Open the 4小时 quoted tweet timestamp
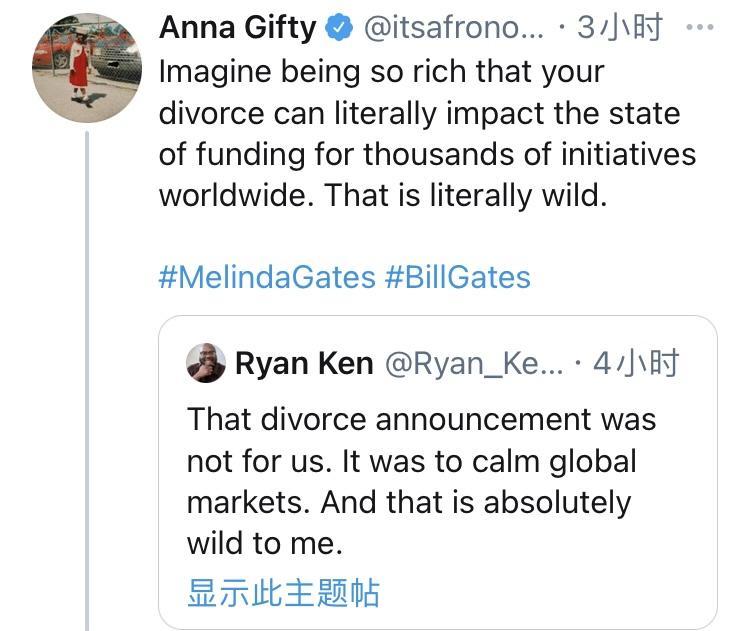 (x=636, y=364)
